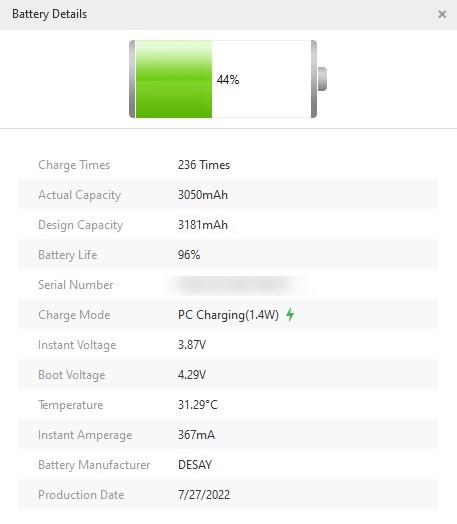Click the Actual Capacity 3050mAh value
The image size is (457, 524).
click(203, 195)
